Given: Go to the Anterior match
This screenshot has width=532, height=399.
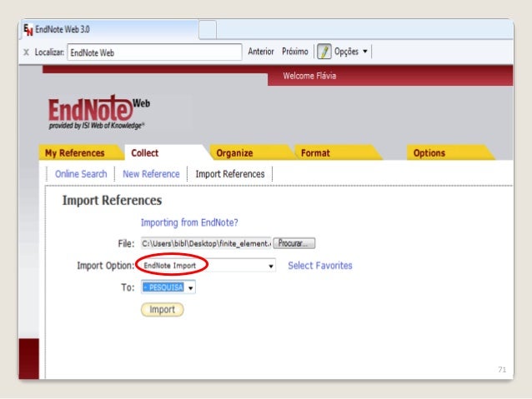Looking at the screenshot, I should 260,52.
